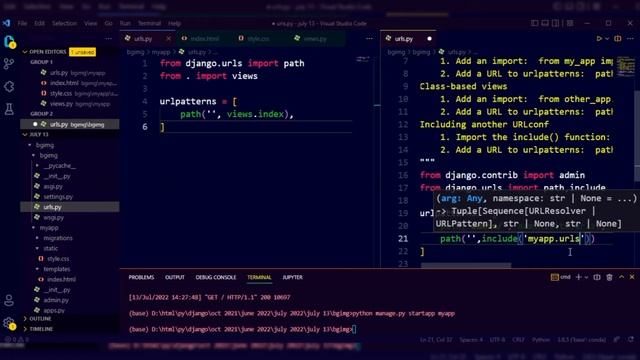Open the Manage gear in activity bar

point(9,323)
